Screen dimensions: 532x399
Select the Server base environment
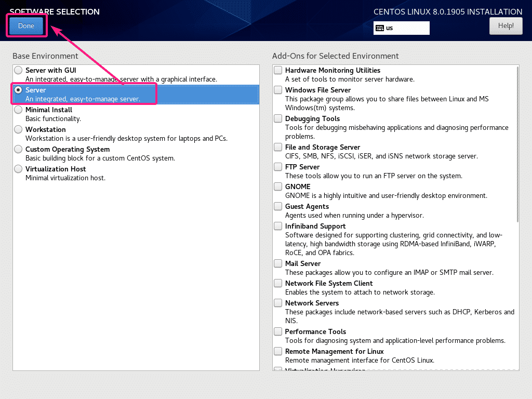click(x=19, y=90)
